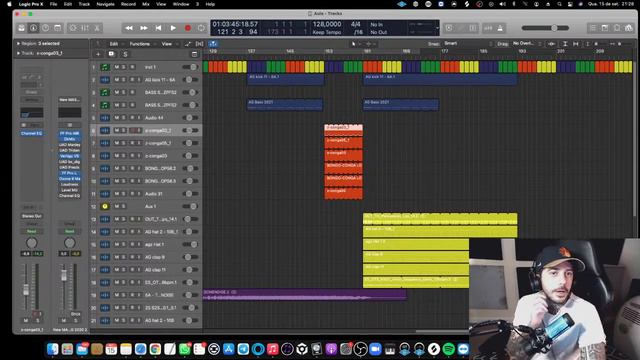Mute the Inst 1 track
This screenshot has width=640, height=360.
[x=117, y=67]
